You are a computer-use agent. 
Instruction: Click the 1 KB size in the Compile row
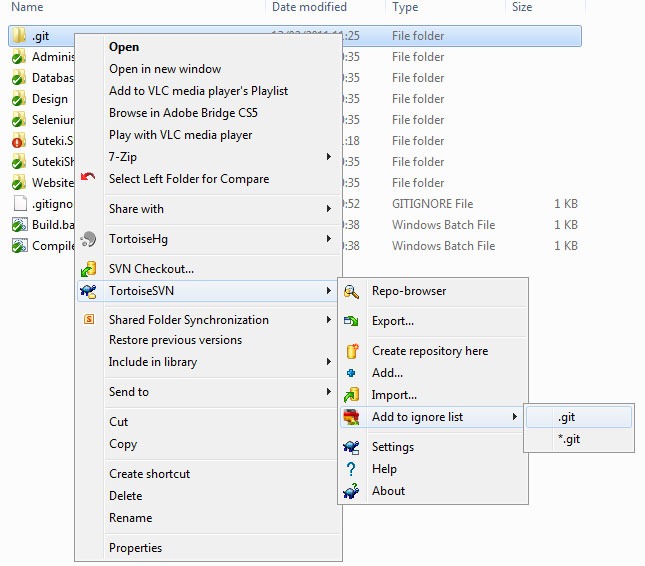tap(566, 246)
